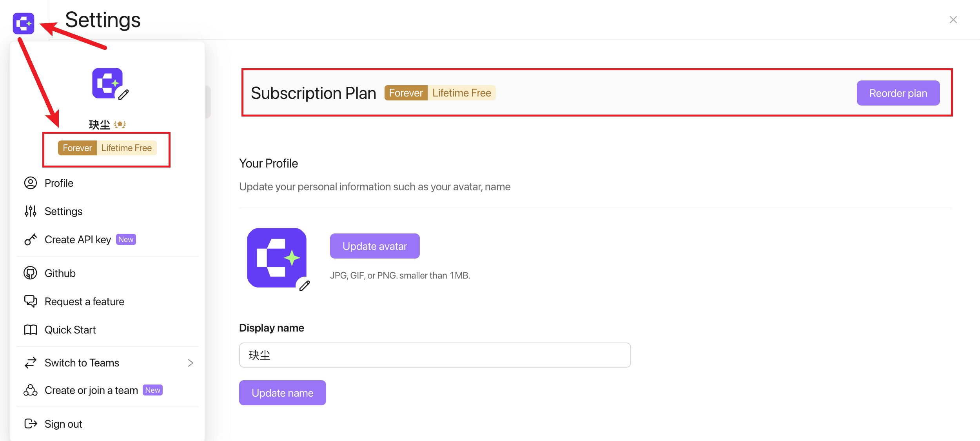
Task: Click the Github icon in sidebar
Action: tap(31, 273)
